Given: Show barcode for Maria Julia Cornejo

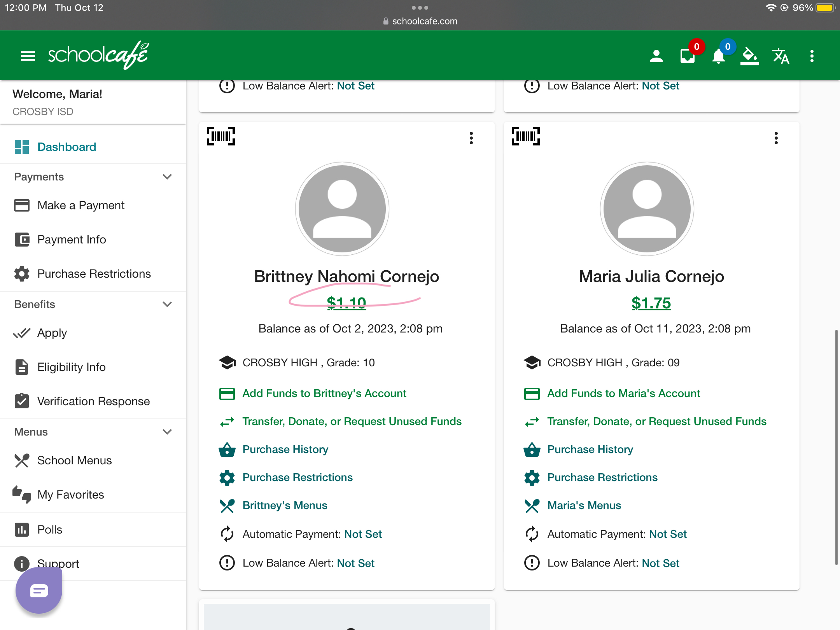Looking at the screenshot, I should 526,136.
